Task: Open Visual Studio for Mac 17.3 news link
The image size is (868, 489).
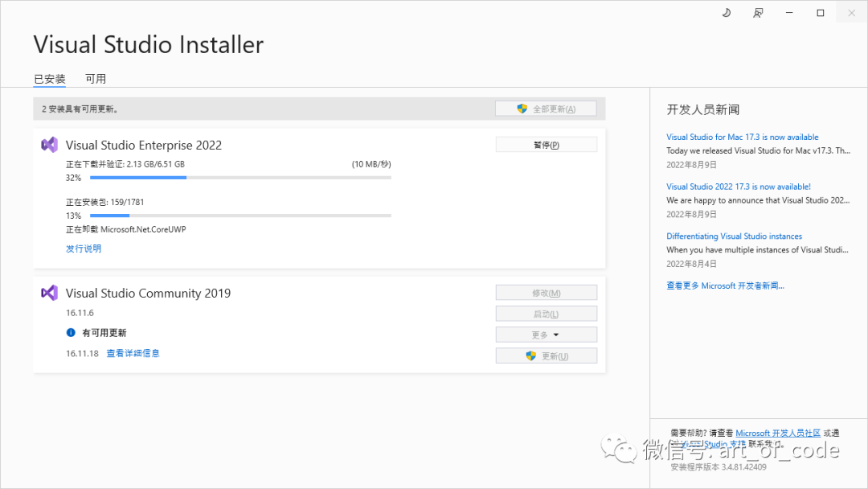Action: coord(742,137)
